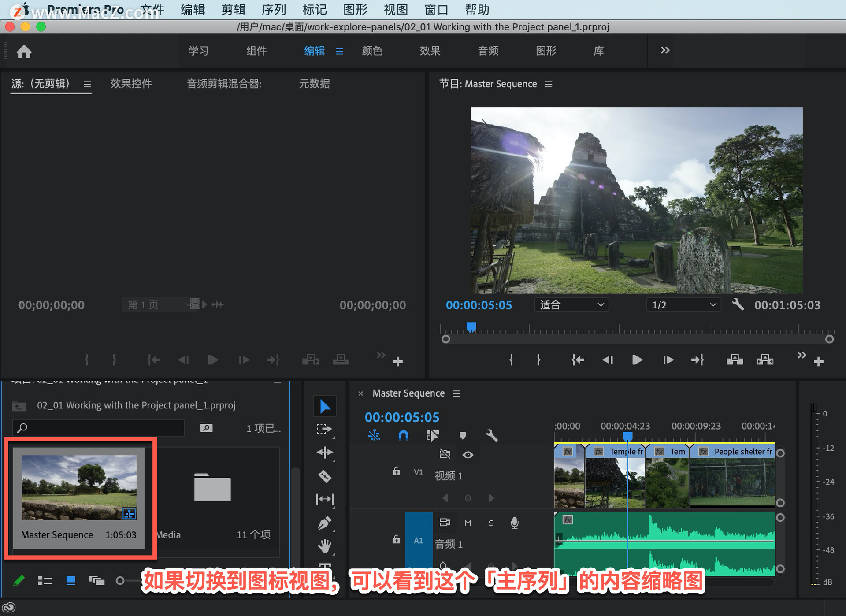Navigate up one bin level

tap(19, 405)
